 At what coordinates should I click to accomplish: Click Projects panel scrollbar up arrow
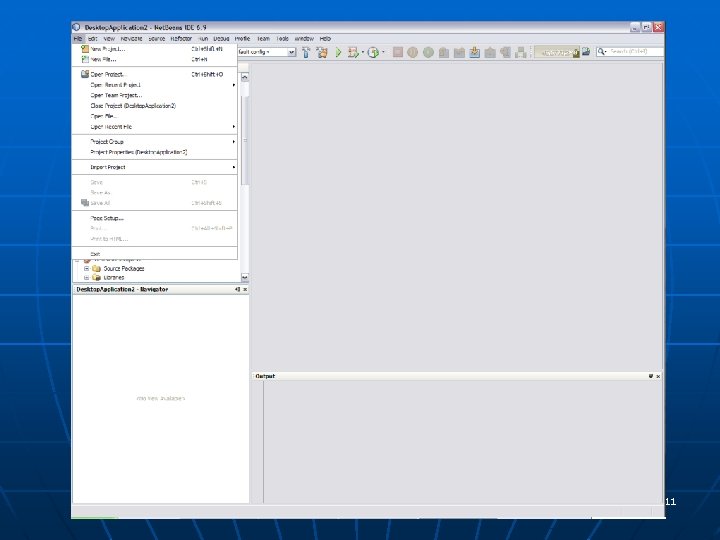pos(245,77)
